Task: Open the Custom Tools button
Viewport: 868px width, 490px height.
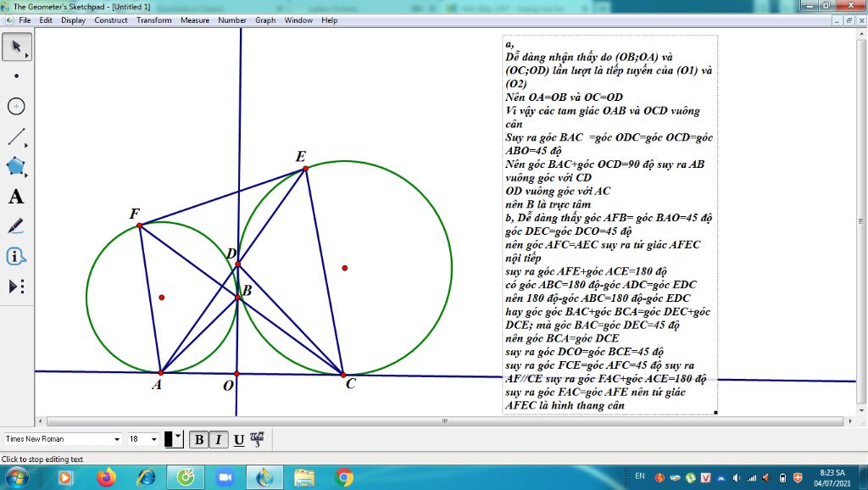Action: [17, 287]
